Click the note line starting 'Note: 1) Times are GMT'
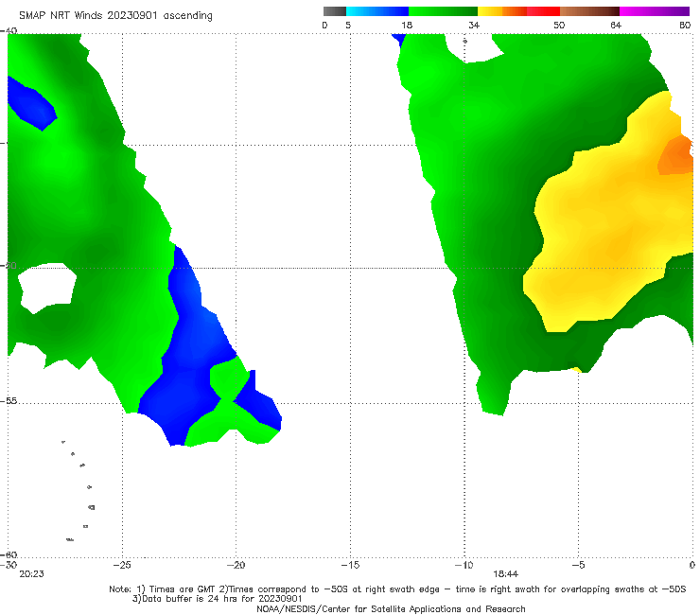The image size is (700, 615). coord(397,589)
